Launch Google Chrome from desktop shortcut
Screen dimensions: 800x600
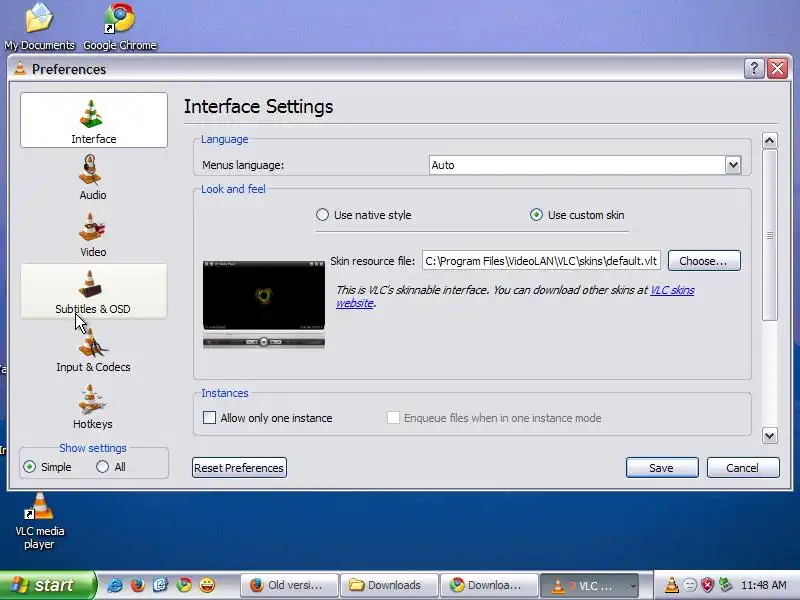point(120,27)
